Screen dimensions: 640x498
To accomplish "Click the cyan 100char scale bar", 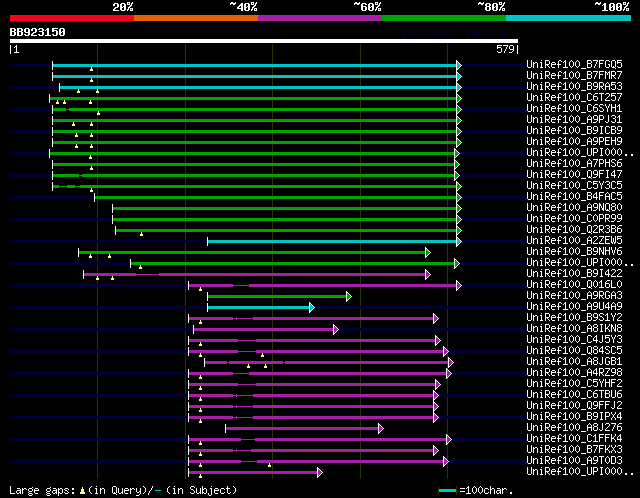I will click(447, 490).
